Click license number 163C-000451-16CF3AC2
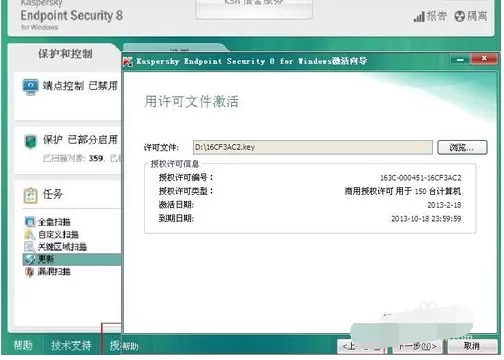 point(420,178)
